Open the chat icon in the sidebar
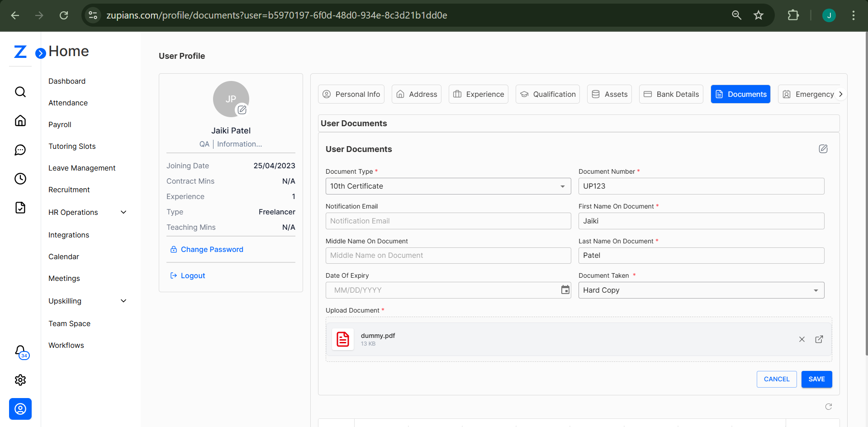The height and width of the screenshot is (427, 868). [20, 150]
